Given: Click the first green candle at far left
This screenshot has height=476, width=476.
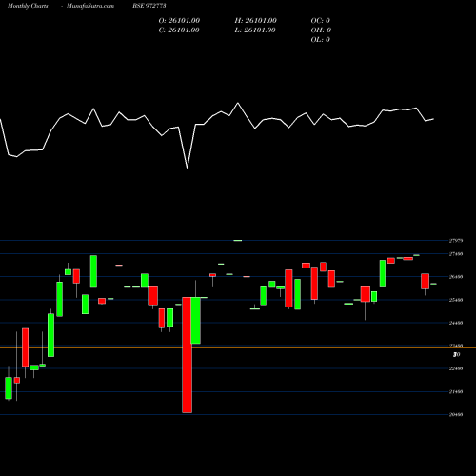Looking at the screenshot, I should click(9, 387).
